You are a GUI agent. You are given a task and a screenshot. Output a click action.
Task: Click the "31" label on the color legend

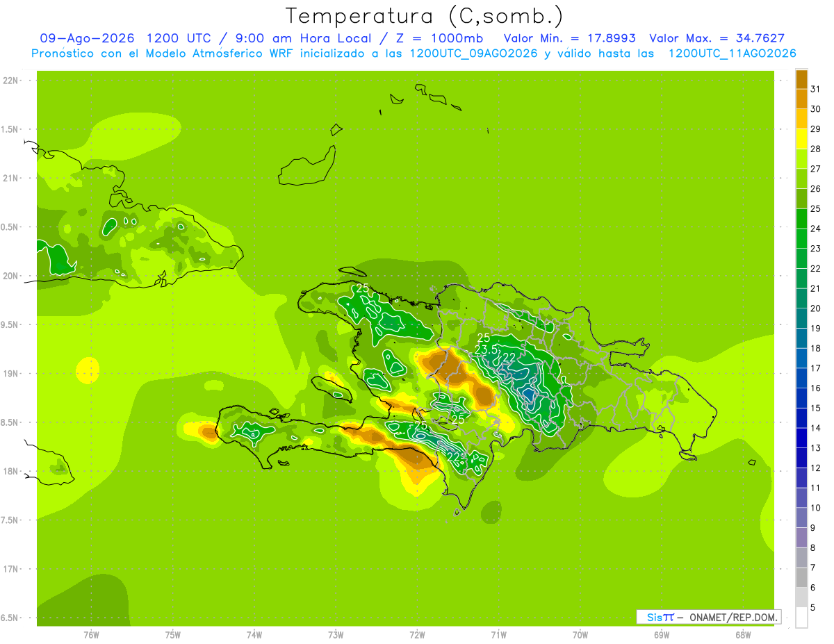click(x=816, y=89)
